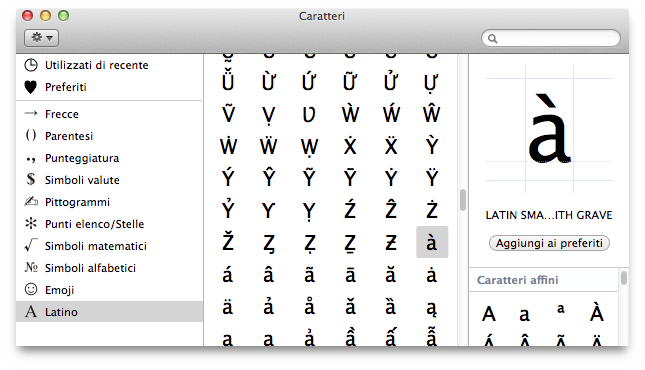This screenshot has height=370, width=645.
Task: Choose Z with circumflex
Action: coord(391,210)
